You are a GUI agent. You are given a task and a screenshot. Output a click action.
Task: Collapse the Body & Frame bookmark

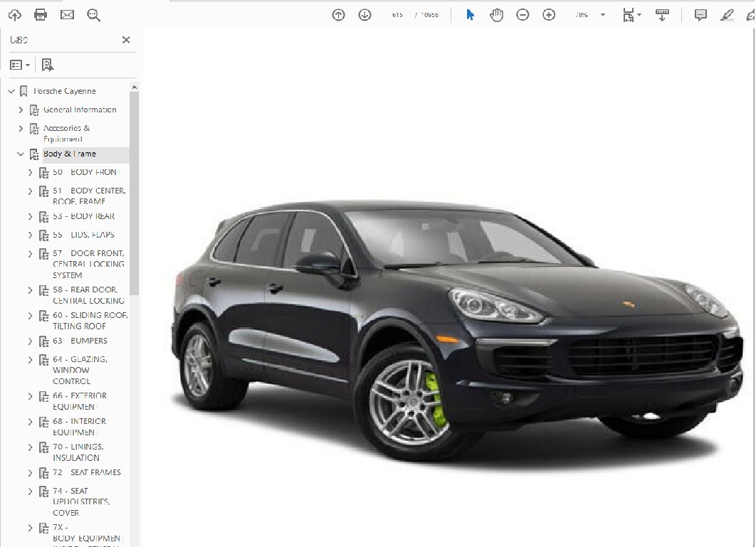21,154
